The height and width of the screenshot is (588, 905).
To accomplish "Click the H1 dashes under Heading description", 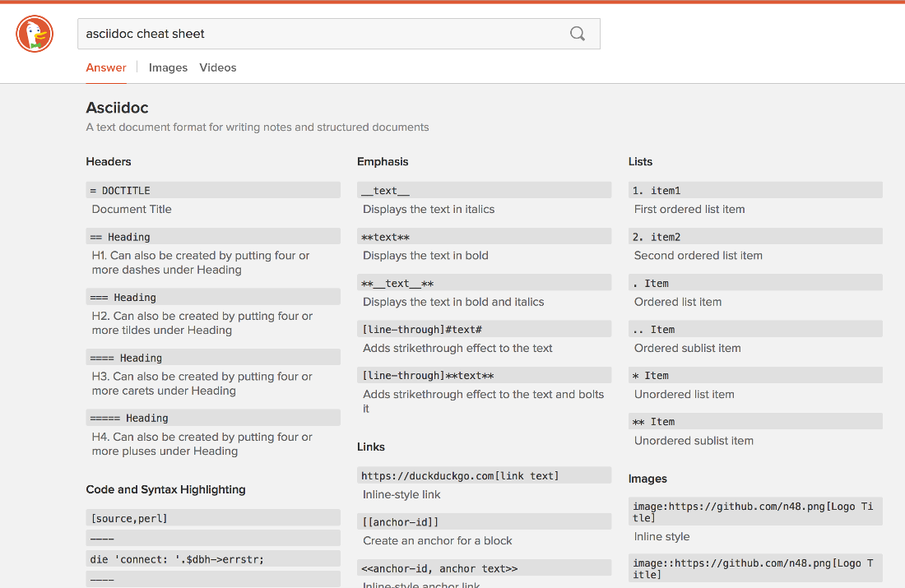I will pos(201,262).
